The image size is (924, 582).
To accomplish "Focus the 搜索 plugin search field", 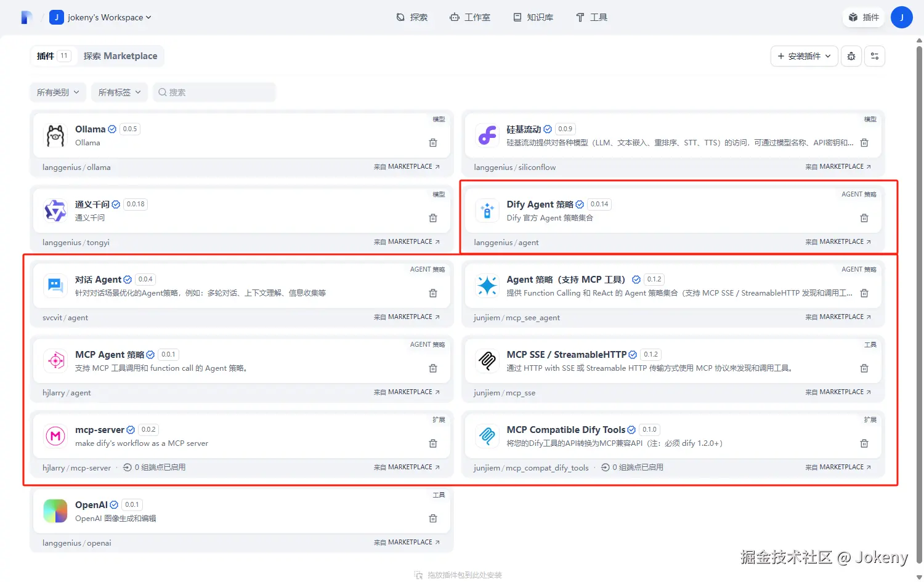I will tap(214, 92).
